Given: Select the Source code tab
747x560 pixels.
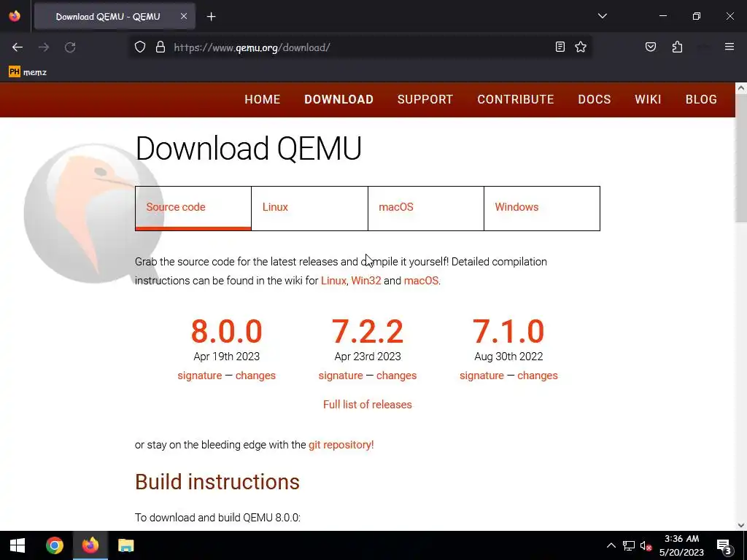Looking at the screenshot, I should (x=193, y=208).
